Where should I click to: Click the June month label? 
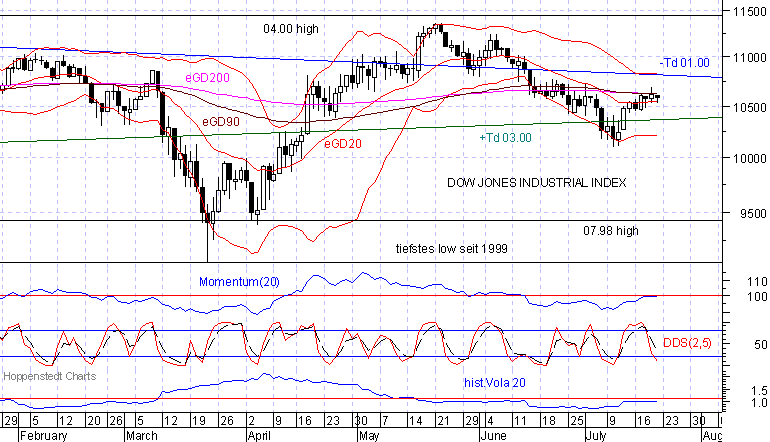coord(494,436)
